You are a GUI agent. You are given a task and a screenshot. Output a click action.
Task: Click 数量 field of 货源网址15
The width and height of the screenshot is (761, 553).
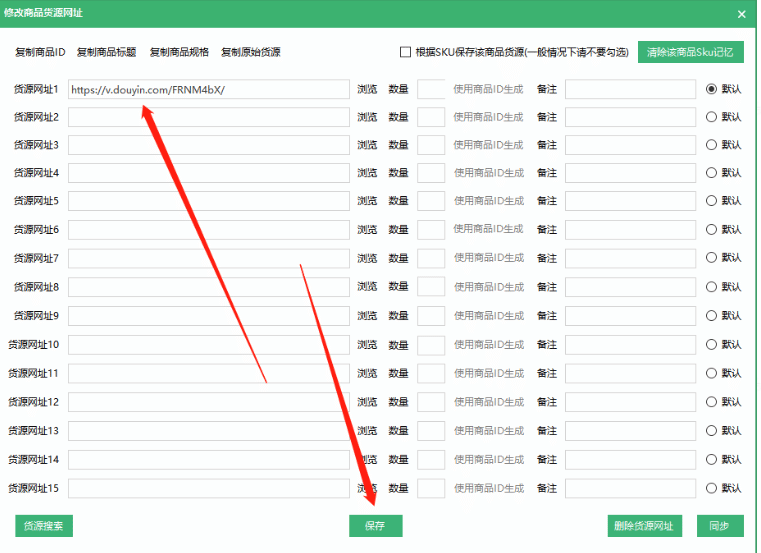tap(431, 488)
